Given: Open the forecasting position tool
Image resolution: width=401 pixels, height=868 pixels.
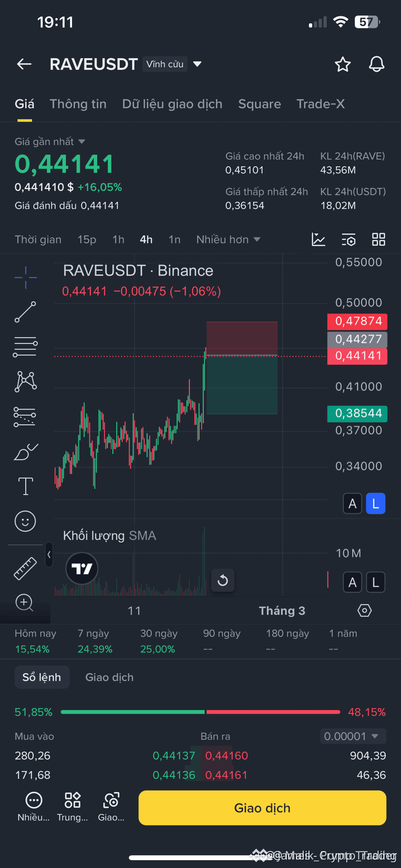Looking at the screenshot, I should 25,417.
